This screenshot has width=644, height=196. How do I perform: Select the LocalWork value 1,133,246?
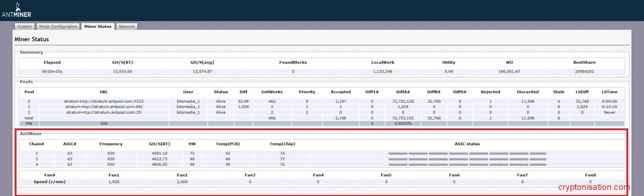click(x=382, y=72)
